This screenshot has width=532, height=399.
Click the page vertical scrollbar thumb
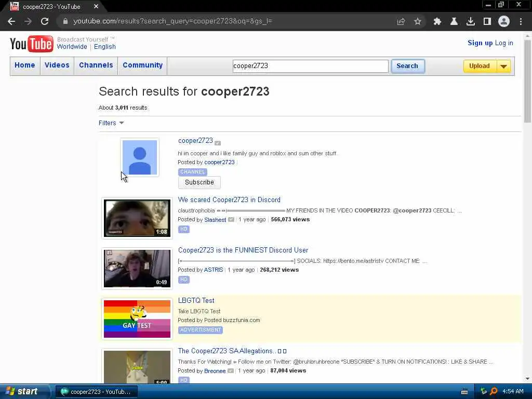527,82
